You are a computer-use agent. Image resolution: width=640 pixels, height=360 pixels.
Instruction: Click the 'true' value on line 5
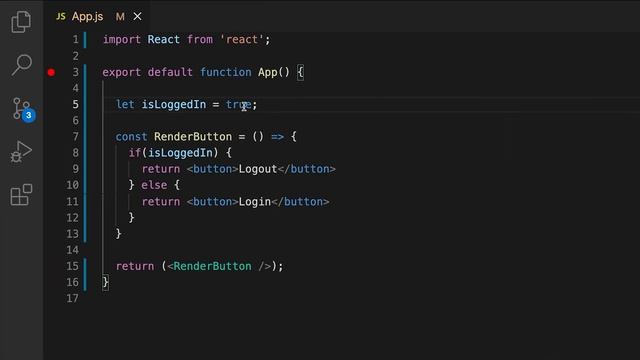[x=239, y=104]
